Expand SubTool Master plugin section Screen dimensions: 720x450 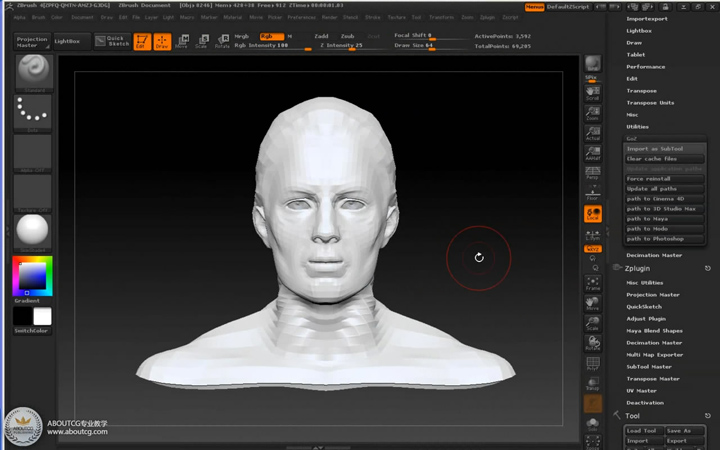[x=649, y=367]
